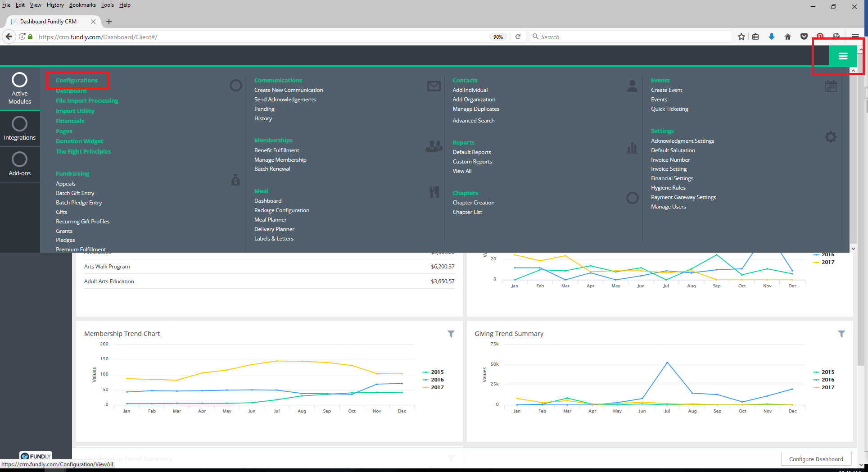
Task: Click the Reports bar chart icon
Action: 632,148
